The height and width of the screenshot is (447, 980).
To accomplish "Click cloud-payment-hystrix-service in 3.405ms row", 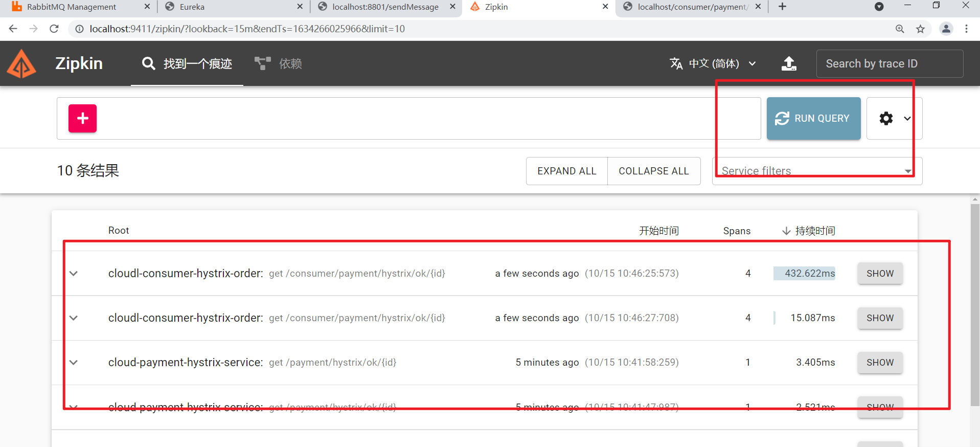I will click(186, 363).
